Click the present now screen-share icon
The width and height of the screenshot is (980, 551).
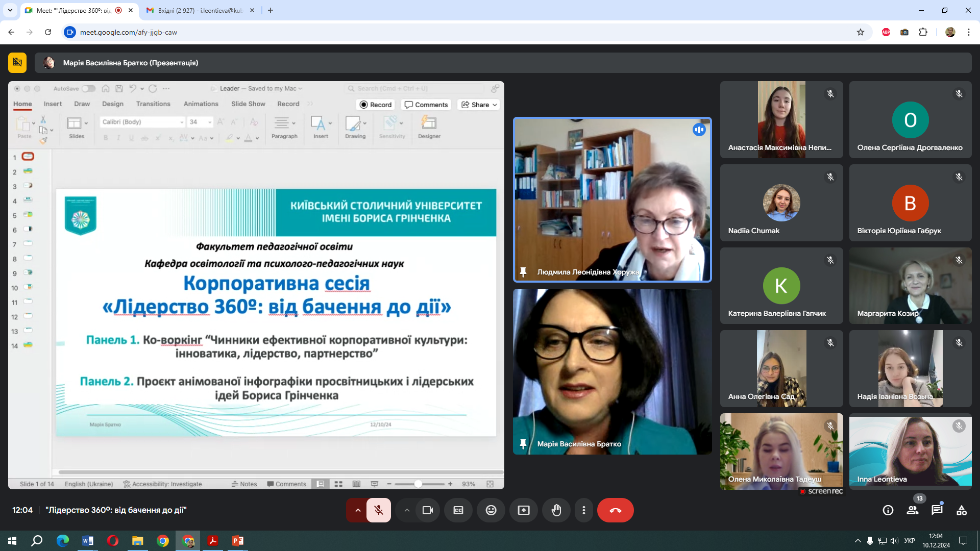[524, 510]
